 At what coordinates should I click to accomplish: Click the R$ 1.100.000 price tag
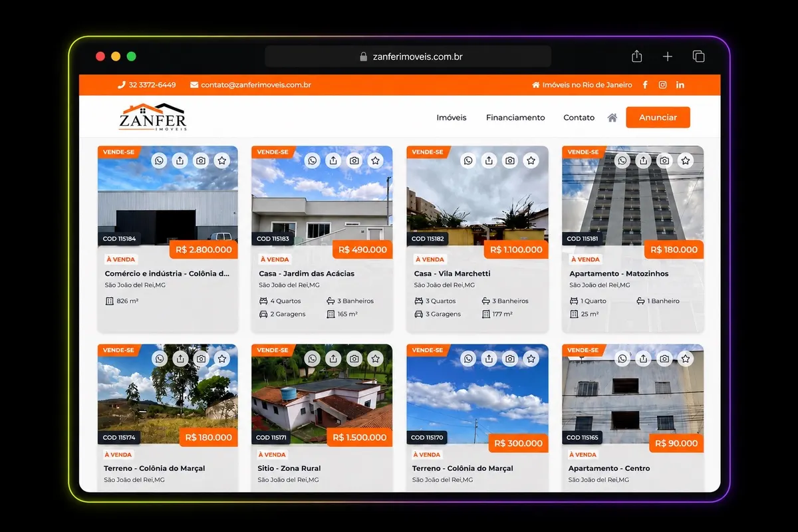[517, 249]
